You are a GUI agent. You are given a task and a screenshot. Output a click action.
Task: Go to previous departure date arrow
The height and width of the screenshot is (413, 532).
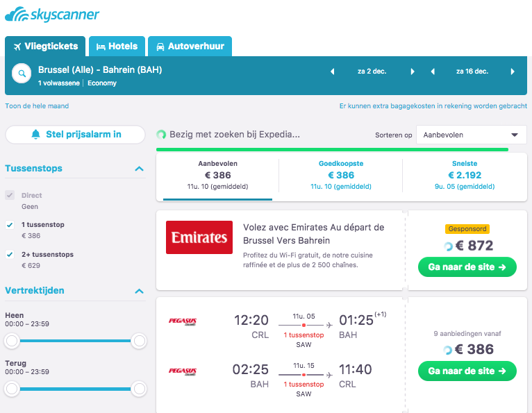[x=333, y=71]
